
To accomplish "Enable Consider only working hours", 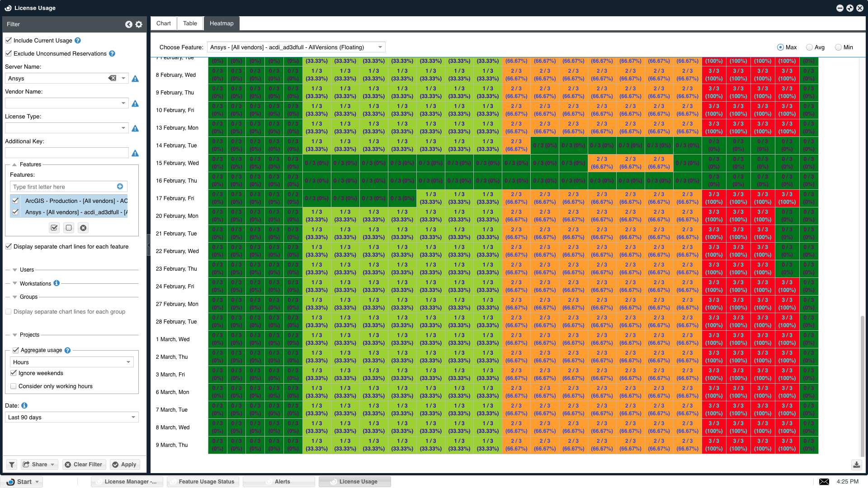I will [14, 386].
